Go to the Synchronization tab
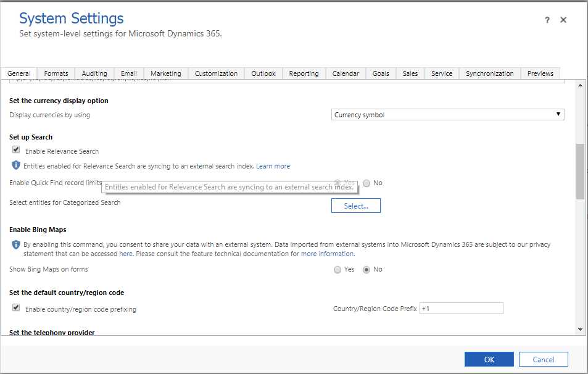The image size is (588, 374). (489, 73)
